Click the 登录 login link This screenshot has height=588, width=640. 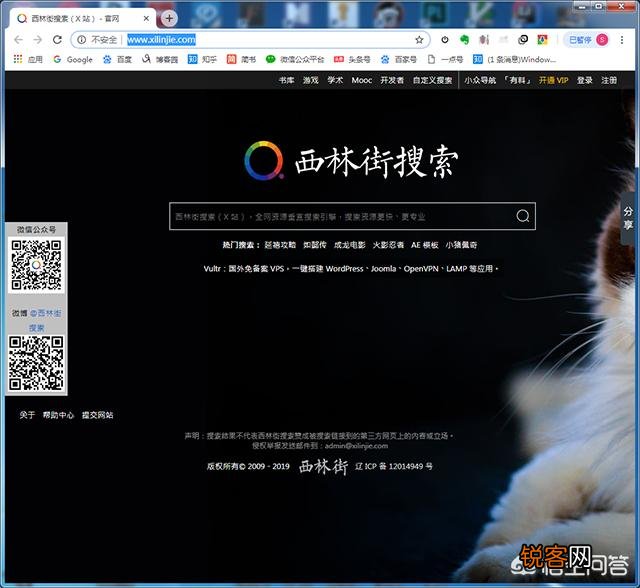click(584, 80)
